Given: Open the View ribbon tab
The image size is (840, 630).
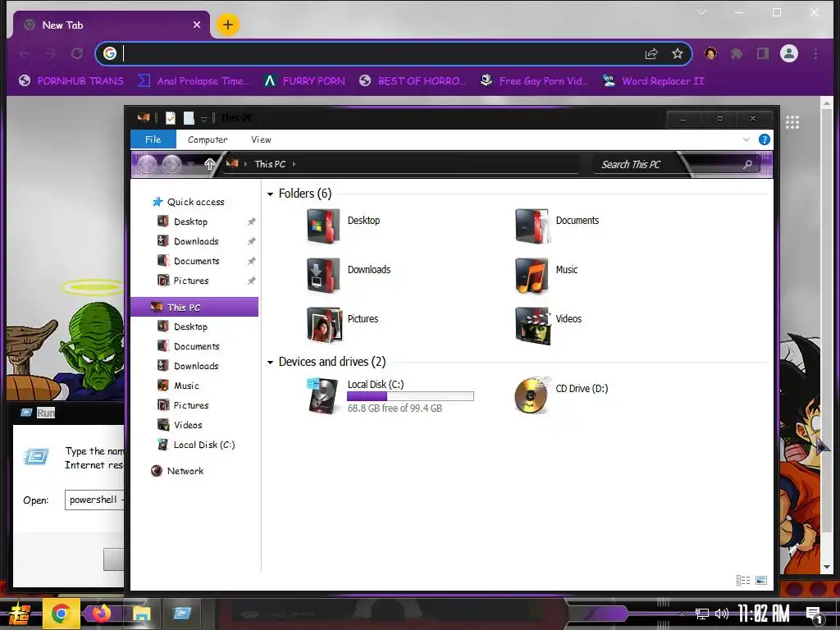Looking at the screenshot, I should coord(262,139).
